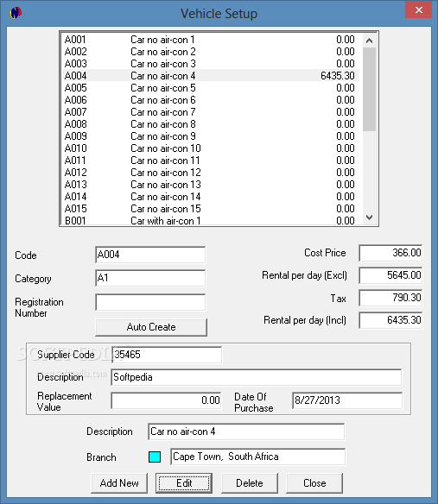Click the application icon in title bar
This screenshot has width=438, height=504.
point(16,13)
